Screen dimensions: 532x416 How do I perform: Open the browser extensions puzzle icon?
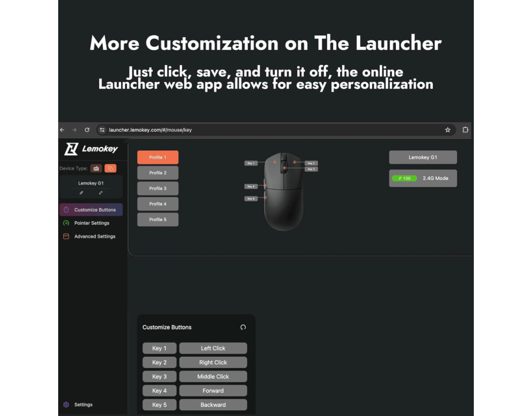(465, 129)
